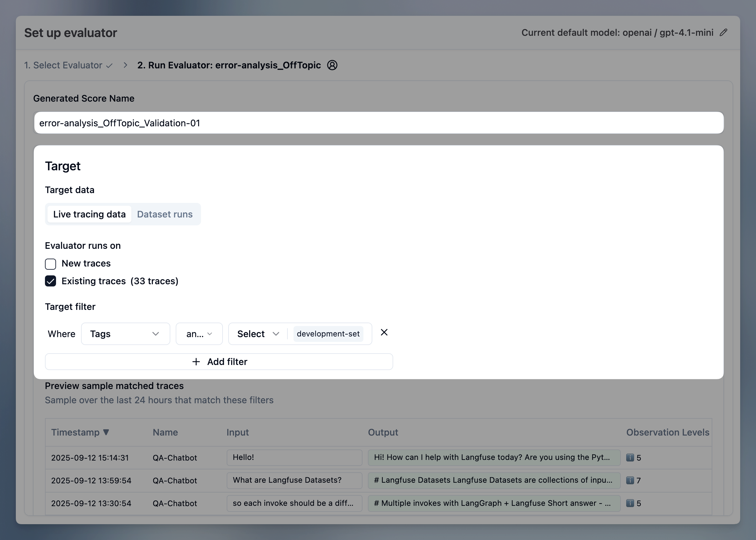The image size is (756, 540).
Task: Click the plus icon in Add filter
Action: pos(196,362)
